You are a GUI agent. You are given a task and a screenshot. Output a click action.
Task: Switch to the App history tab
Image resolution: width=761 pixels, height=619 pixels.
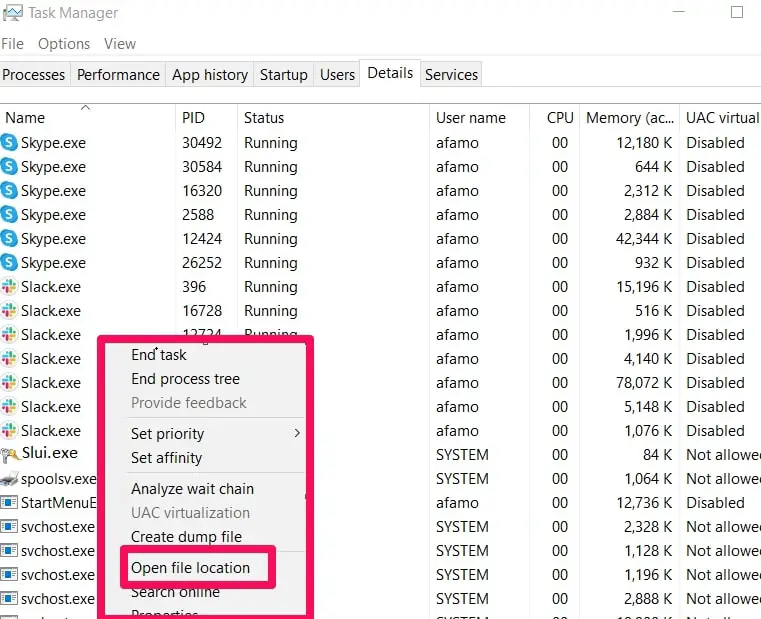[x=210, y=75]
